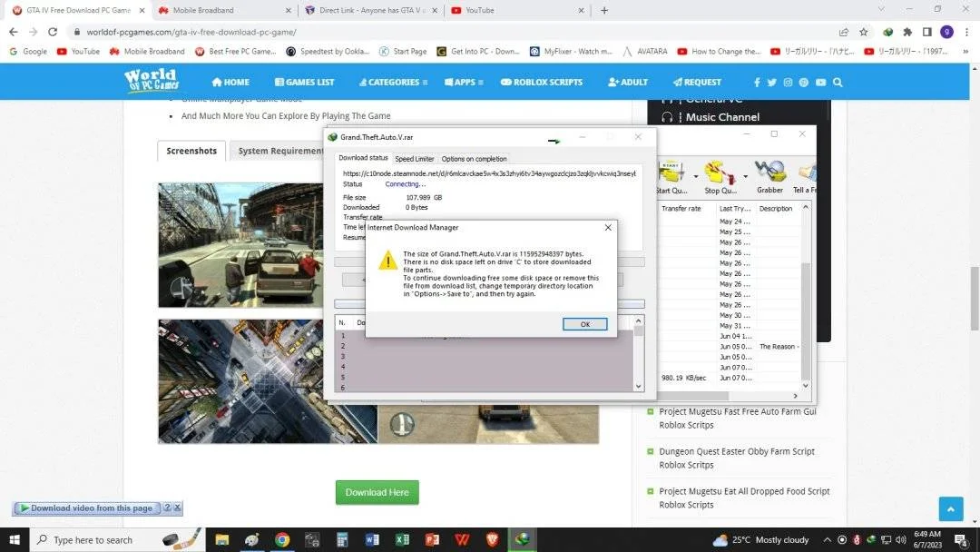The height and width of the screenshot is (552, 980).
Task: Expand CATEGORIES navigation menu
Action: [393, 82]
